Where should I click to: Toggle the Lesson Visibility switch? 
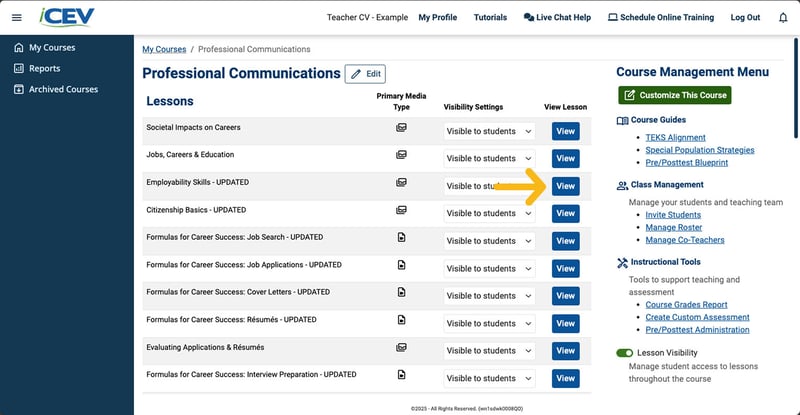point(624,353)
